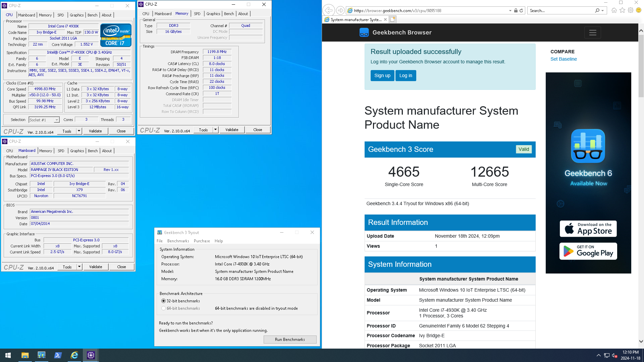Viewport: 644px width, 362px height.
Task: Click the CPU-Z taskbar icon
Action: coord(91,355)
